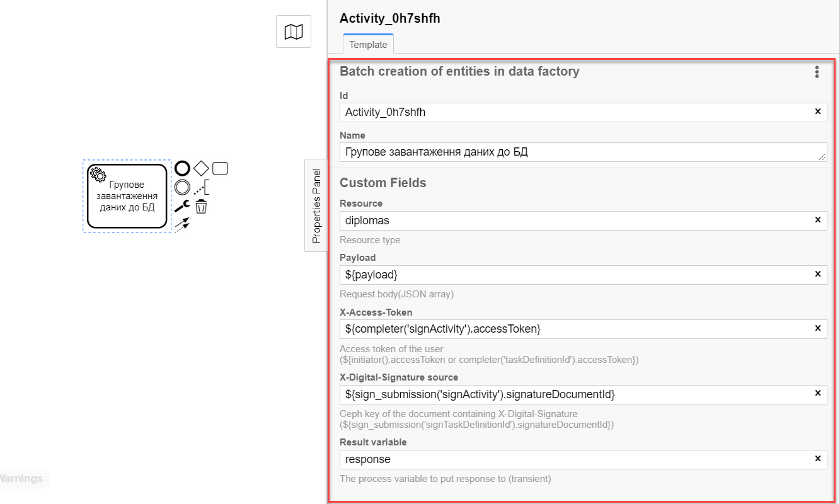This screenshot has height=504, width=840.
Task: Clear the Id field value
Action: [x=818, y=112]
